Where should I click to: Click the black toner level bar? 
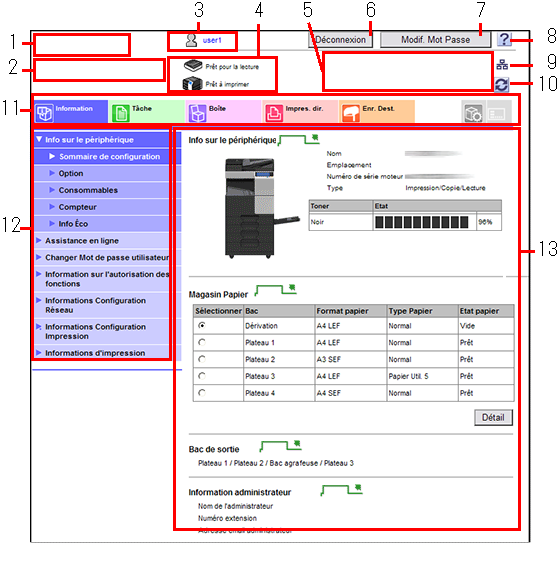tap(422, 222)
